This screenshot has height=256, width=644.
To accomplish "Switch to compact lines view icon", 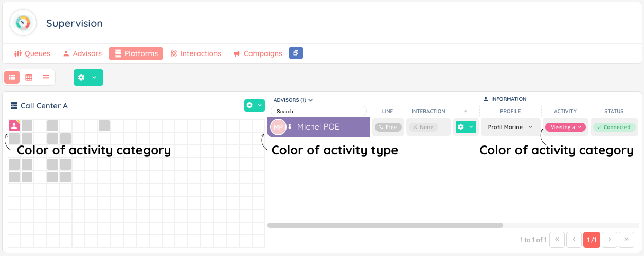I will 46,77.
